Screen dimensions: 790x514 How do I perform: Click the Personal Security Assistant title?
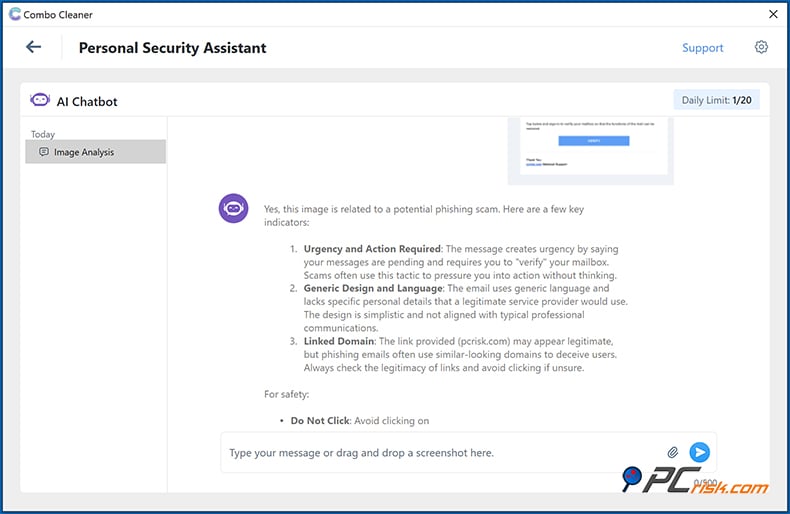click(172, 47)
